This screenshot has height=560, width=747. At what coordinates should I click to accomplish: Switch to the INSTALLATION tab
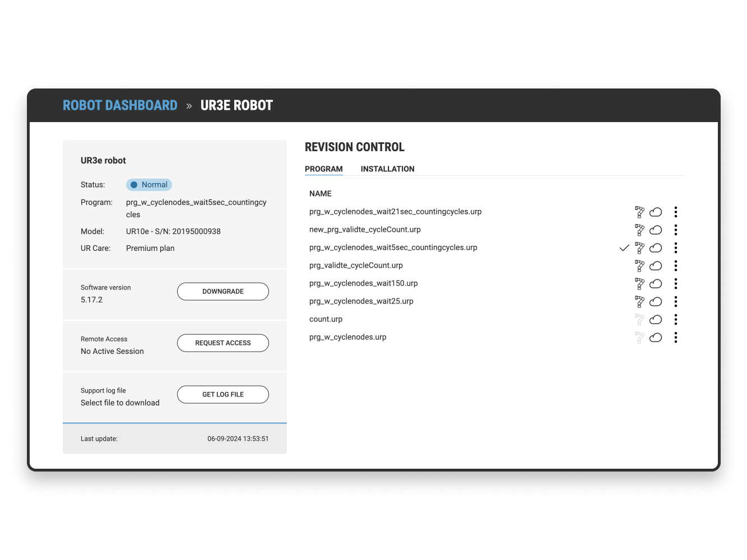coord(388,169)
